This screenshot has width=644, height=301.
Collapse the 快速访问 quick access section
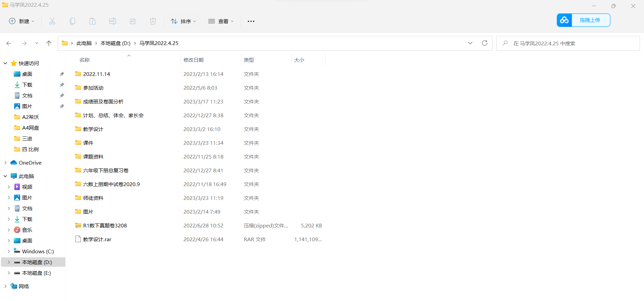tap(5, 63)
